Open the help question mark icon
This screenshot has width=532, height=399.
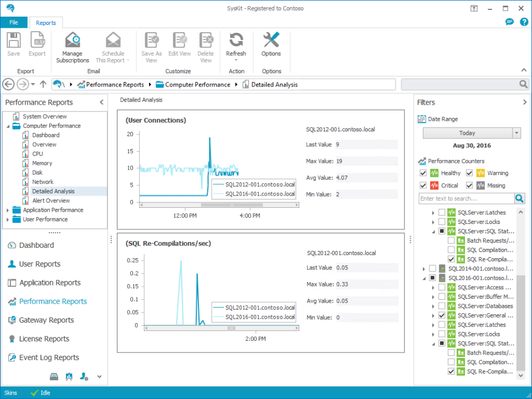[523, 22]
